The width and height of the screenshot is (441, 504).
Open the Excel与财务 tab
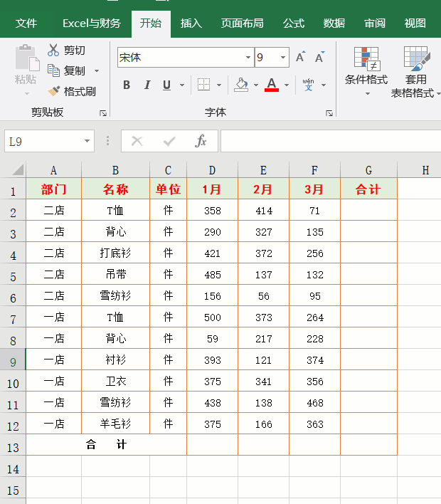pyautogui.click(x=92, y=23)
